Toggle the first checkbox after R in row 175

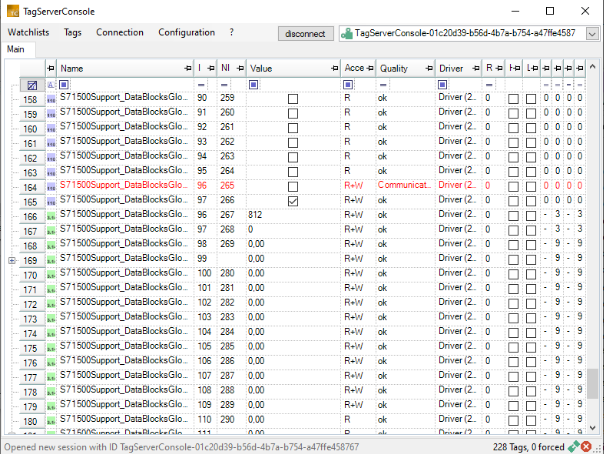tap(513, 348)
